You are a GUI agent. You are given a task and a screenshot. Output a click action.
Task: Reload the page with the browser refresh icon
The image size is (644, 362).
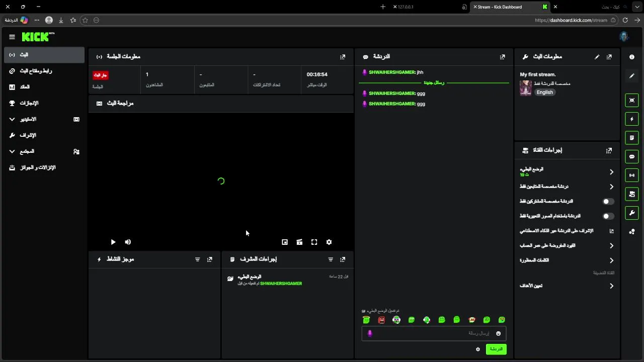click(x=625, y=20)
